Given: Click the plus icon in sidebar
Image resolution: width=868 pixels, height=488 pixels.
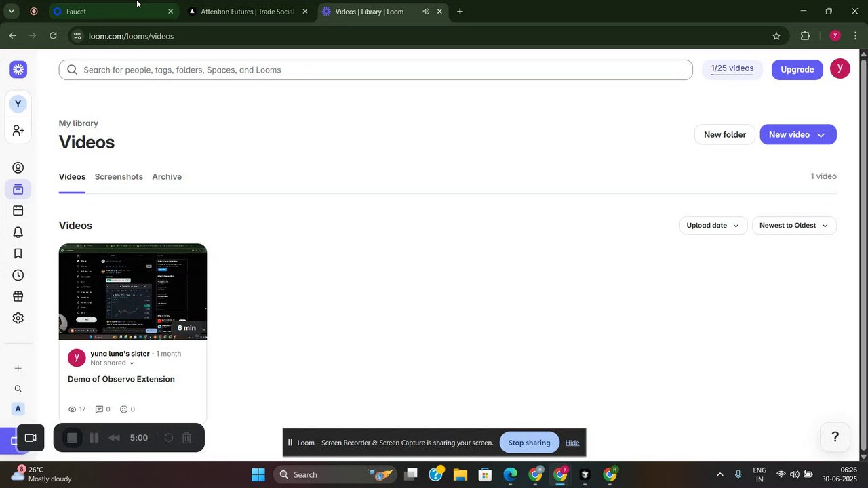Looking at the screenshot, I should [18, 368].
